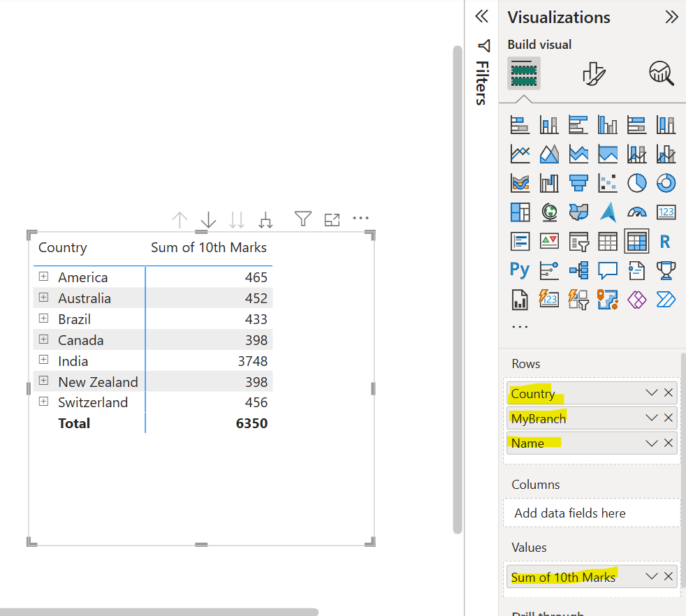Open focus mode for the matrix visual

(x=332, y=219)
